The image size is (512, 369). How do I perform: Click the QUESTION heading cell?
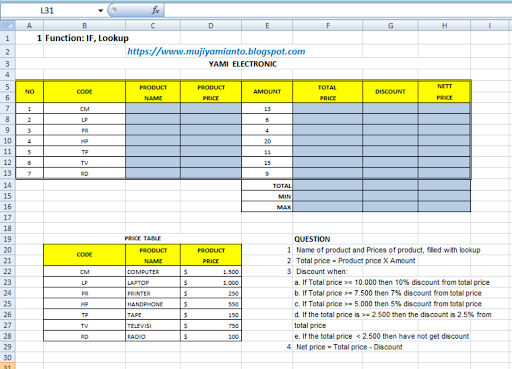coord(312,239)
